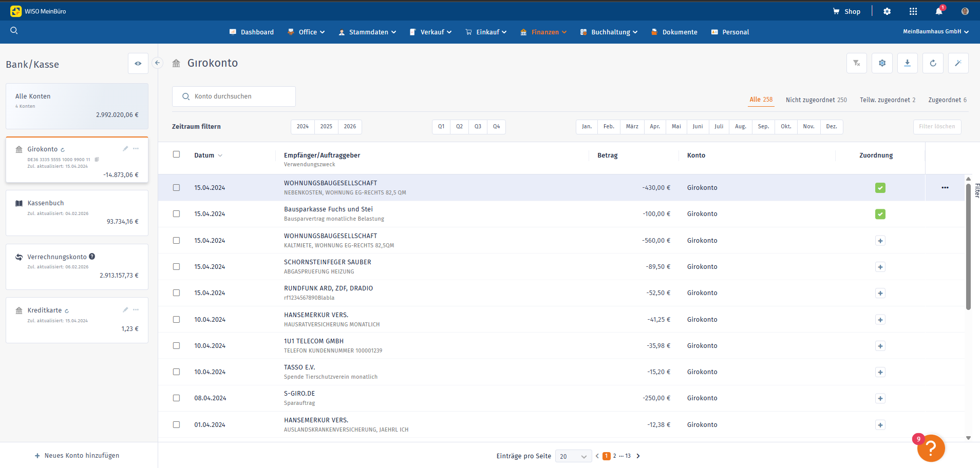Click the plus assignment icon for SCHORNSTEINFEGER SAUBER

(880, 267)
